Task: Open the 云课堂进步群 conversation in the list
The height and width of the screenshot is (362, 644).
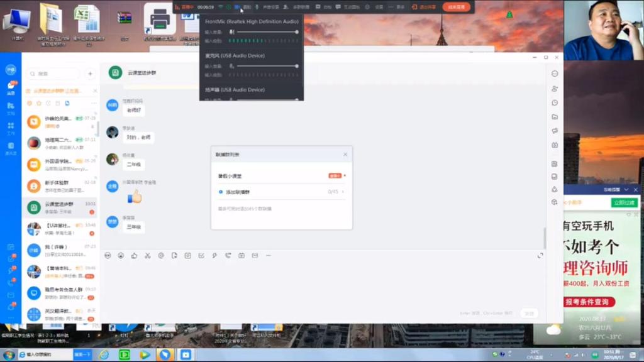Action: coord(60,207)
